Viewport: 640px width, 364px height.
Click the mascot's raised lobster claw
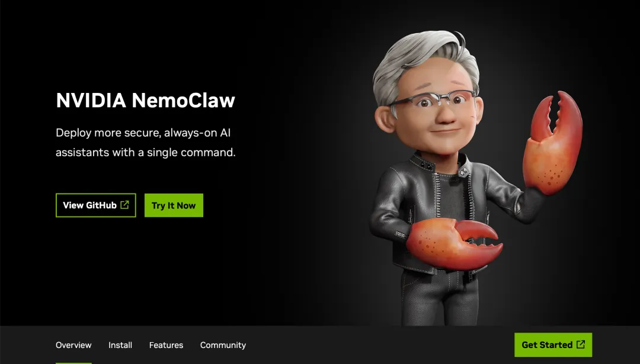[553, 142]
